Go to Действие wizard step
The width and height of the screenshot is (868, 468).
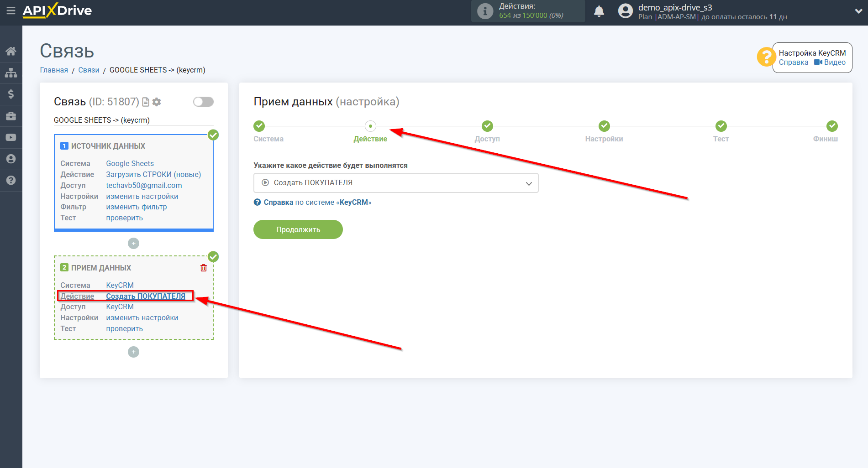370,126
